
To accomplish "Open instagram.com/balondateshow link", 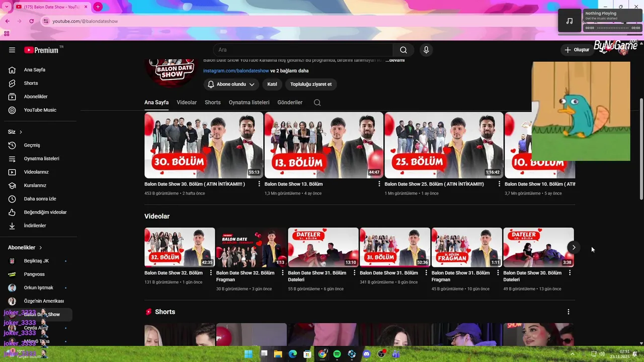I will [236, 71].
